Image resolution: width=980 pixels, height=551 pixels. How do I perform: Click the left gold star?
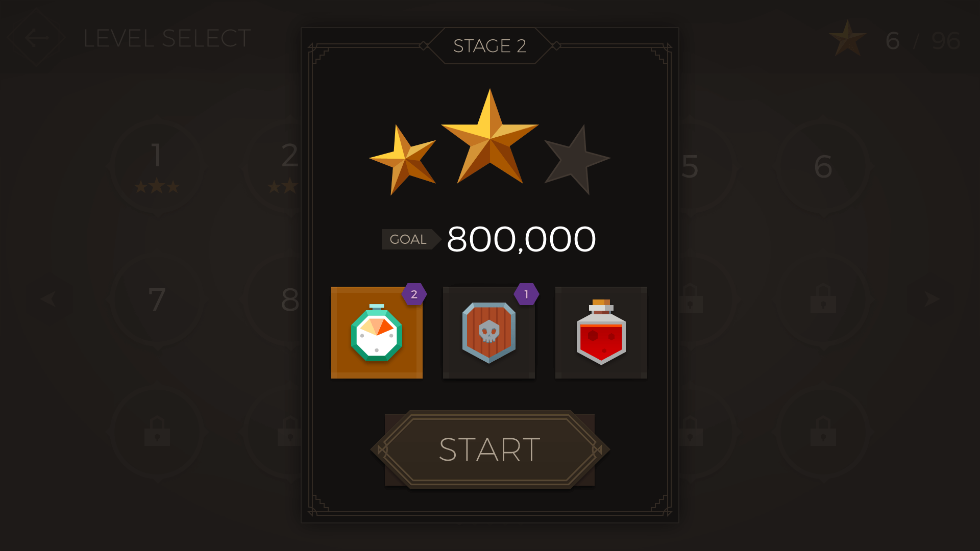pos(403,160)
